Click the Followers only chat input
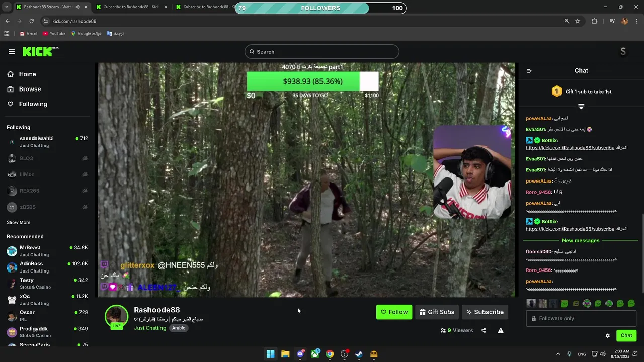The image size is (644, 362). click(581, 318)
